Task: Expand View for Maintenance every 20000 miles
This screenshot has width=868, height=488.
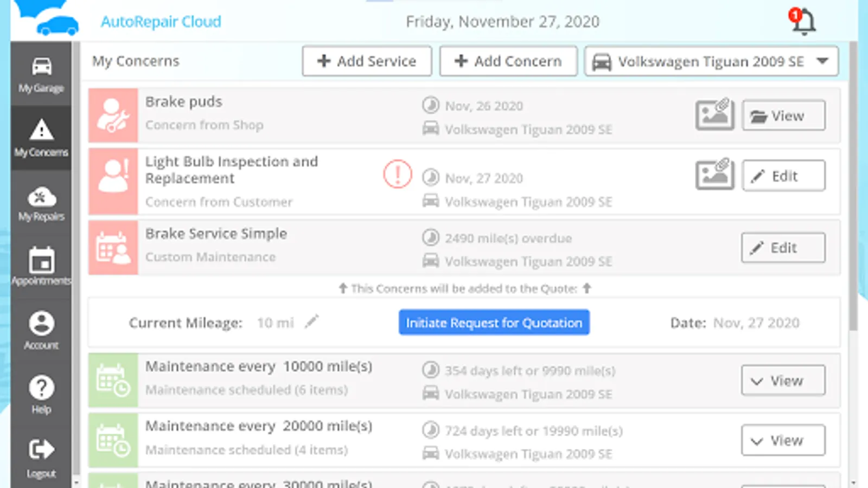Action: pos(783,440)
